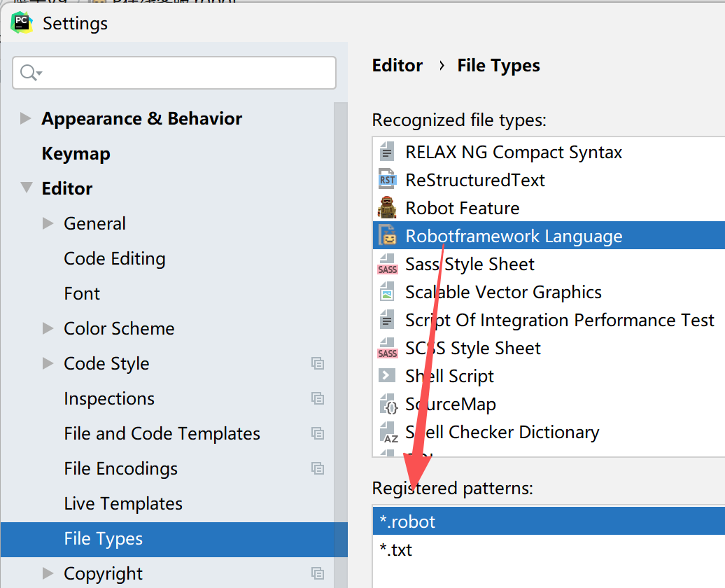The height and width of the screenshot is (588, 725).
Task: Expand the Color Scheme node
Action: point(48,328)
